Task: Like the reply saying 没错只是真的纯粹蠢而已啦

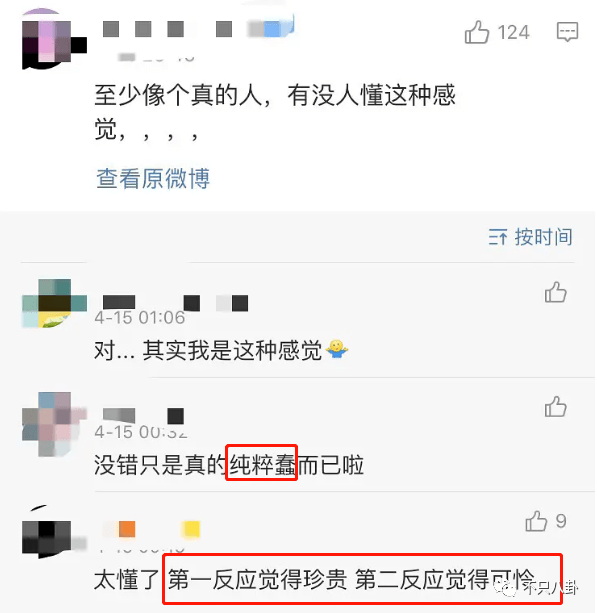Action: click(x=556, y=406)
